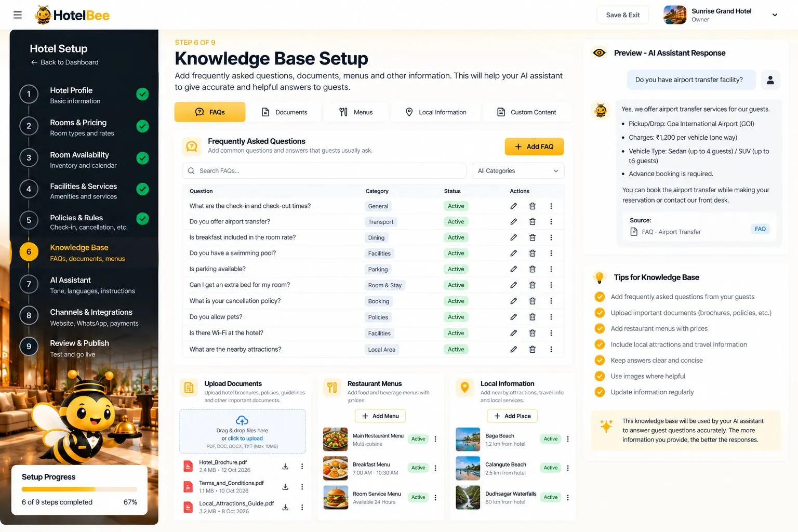This screenshot has height=532, width=798.
Task: Click the Restaurant Menus fork and knife icon
Action: (x=332, y=388)
